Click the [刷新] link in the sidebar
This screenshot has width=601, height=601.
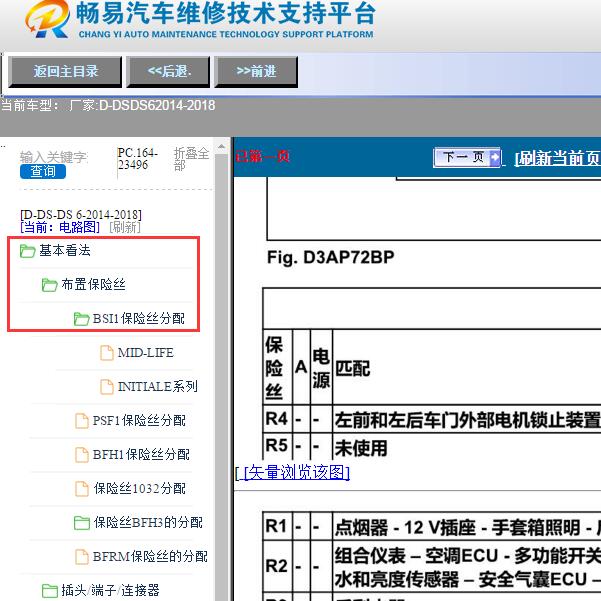tap(125, 227)
